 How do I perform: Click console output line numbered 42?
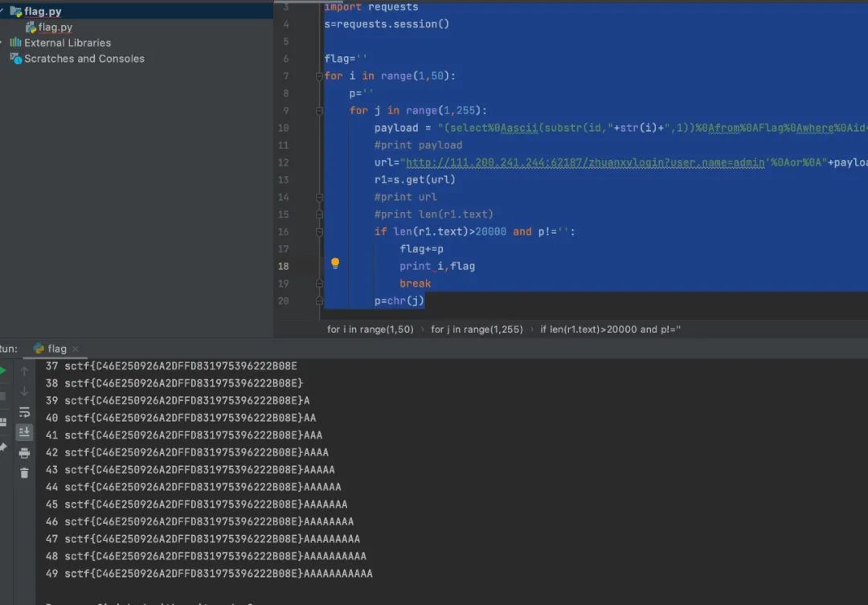(x=187, y=452)
